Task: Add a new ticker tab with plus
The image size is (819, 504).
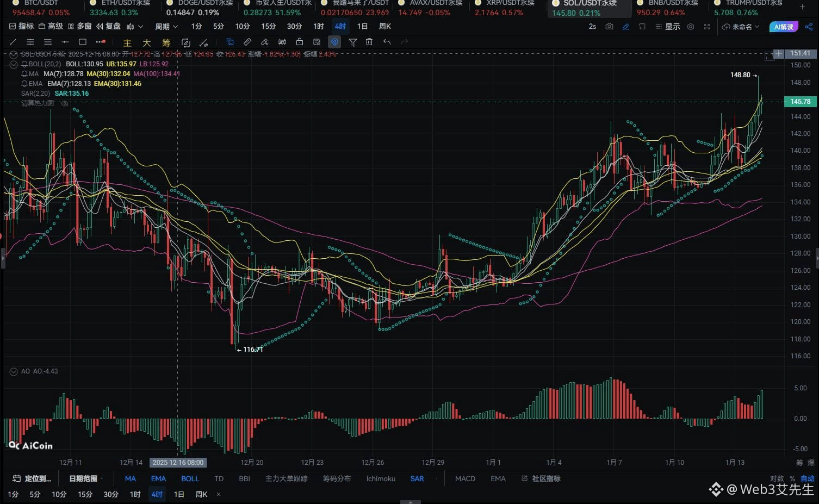Action: pyautogui.click(x=803, y=7)
